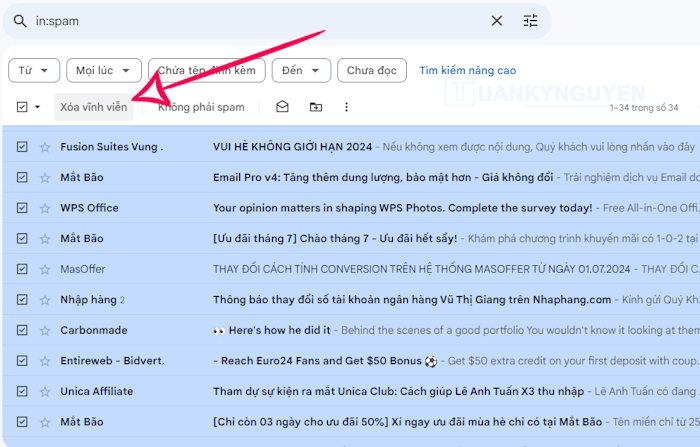Open search filter options icon
700x447 pixels.
[x=530, y=21]
